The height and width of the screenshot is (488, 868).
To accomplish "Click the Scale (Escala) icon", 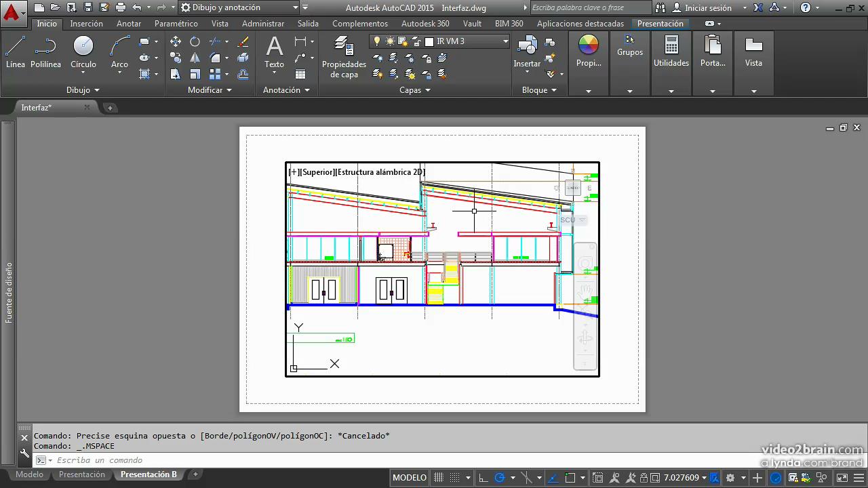I will pos(195,74).
